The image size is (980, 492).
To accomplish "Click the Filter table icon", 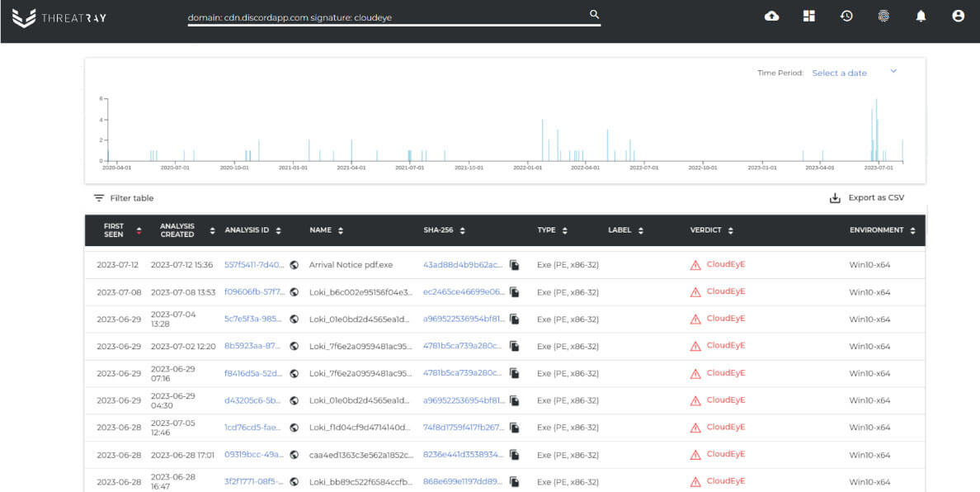I will coord(99,198).
